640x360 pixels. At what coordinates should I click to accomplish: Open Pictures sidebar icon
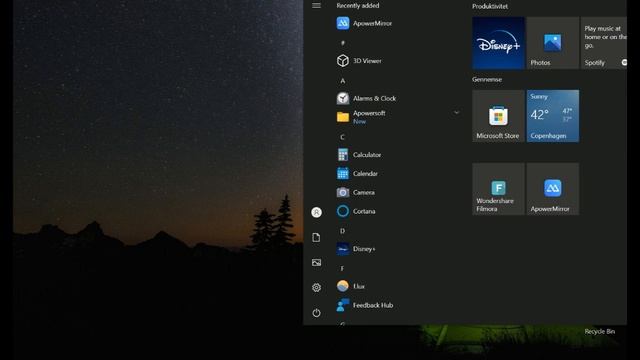316,262
